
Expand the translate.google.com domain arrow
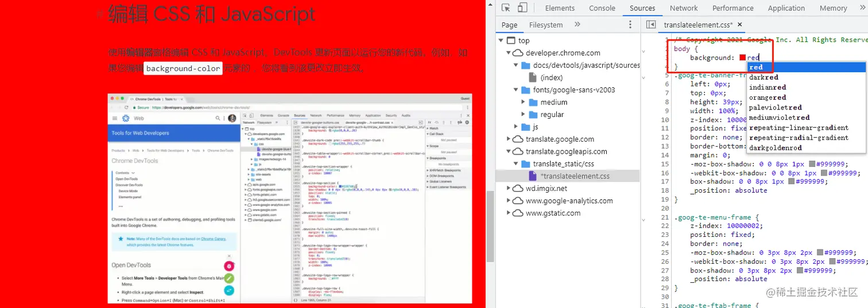508,139
